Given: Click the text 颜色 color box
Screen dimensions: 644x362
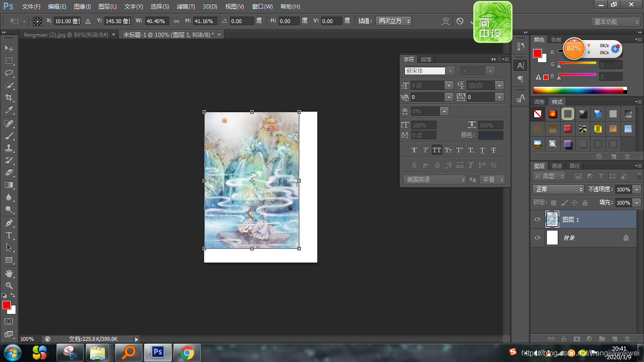Looking at the screenshot, I should (491, 135).
